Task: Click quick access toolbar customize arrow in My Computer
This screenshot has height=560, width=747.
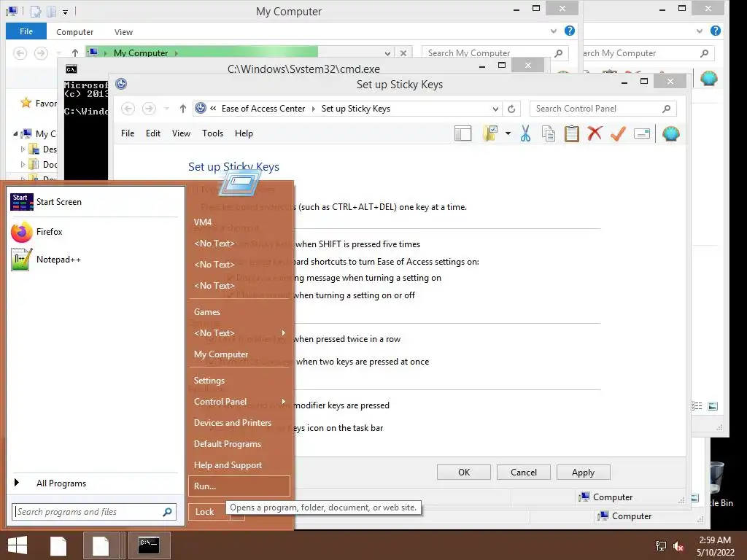Action: click(x=65, y=12)
